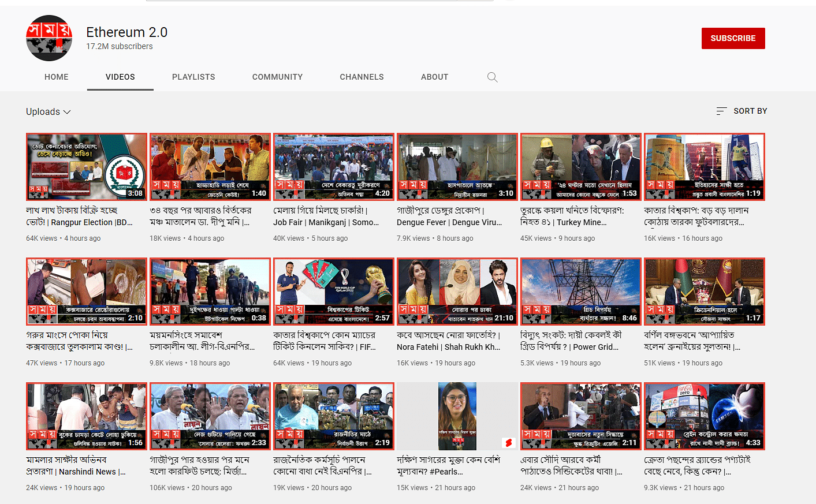Viewport: 816px width, 504px height.
Task: Expand the Uploads dropdown
Action: pyautogui.click(x=49, y=112)
